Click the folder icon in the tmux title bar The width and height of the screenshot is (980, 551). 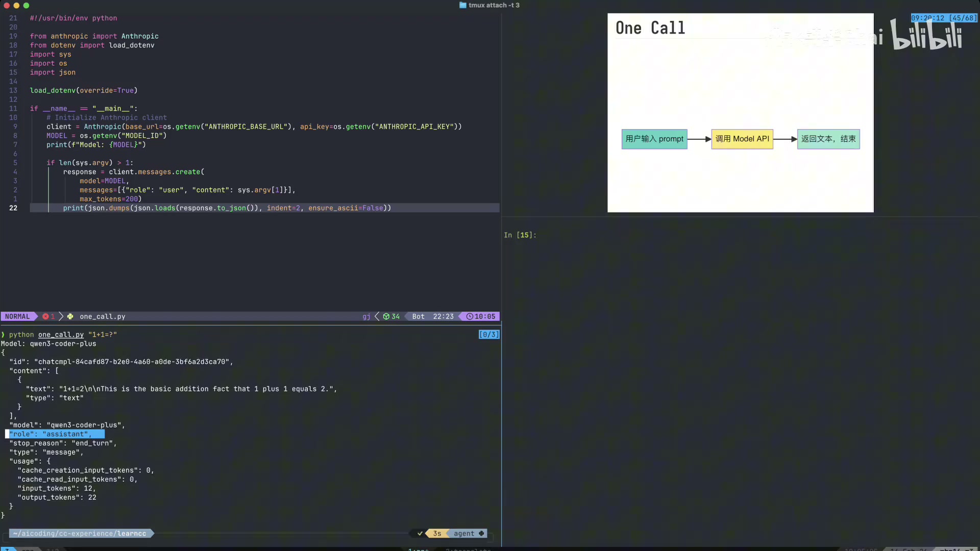pyautogui.click(x=462, y=5)
